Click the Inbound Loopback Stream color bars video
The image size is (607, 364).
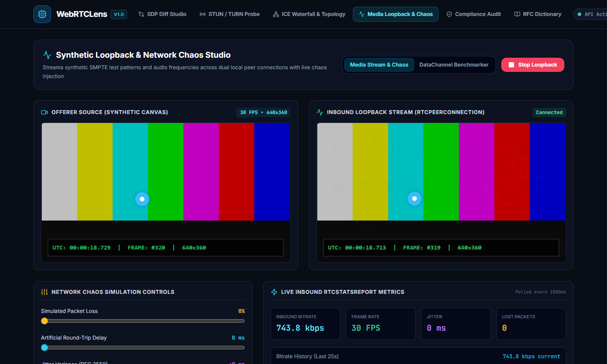point(441,192)
